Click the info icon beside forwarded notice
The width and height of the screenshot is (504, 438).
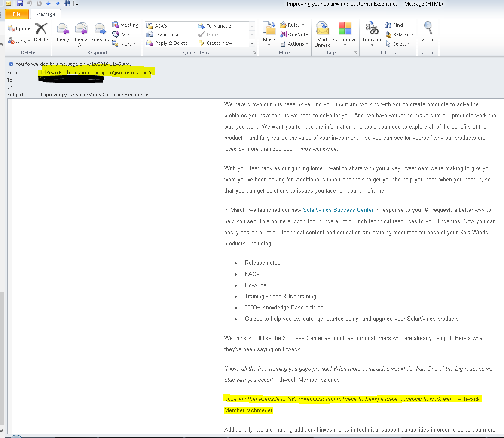click(x=11, y=64)
